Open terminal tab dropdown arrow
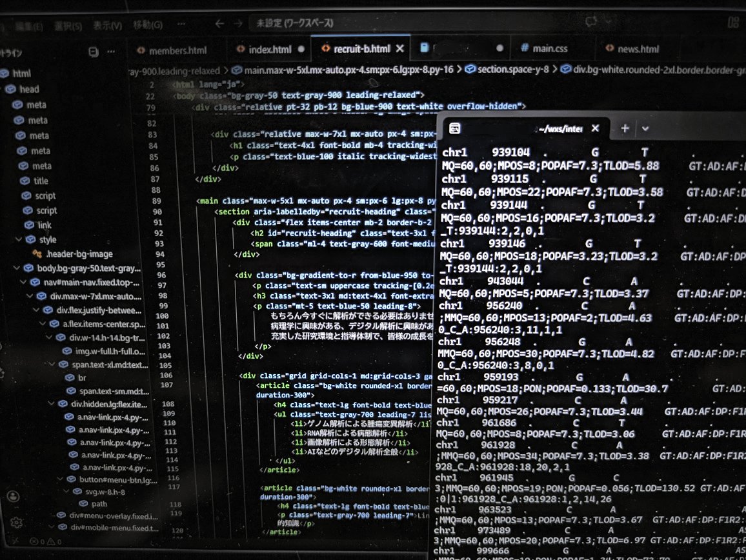This screenshot has width=746, height=560. pyautogui.click(x=645, y=128)
